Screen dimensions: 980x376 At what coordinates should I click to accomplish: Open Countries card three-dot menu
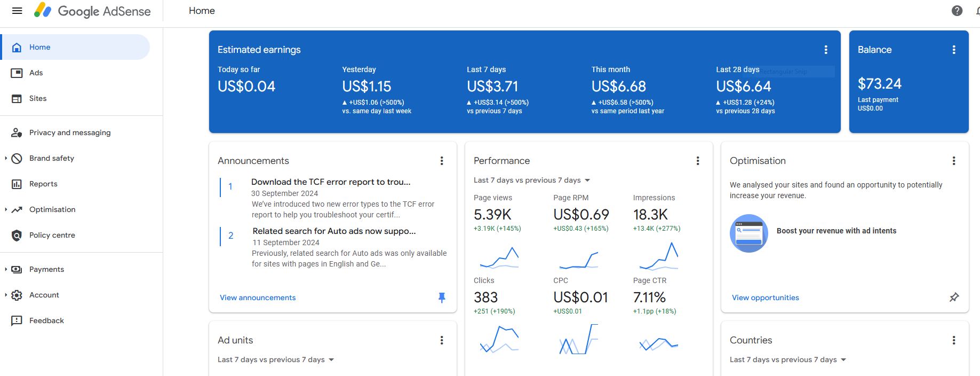(954, 340)
